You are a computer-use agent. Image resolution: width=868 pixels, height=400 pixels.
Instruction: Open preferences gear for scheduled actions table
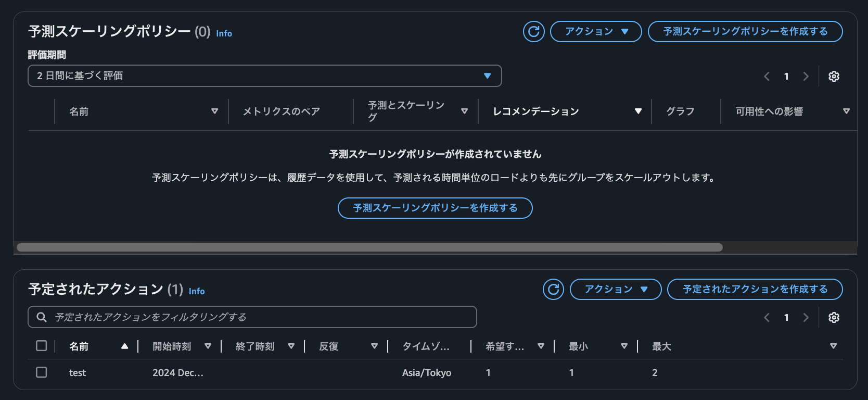tap(834, 317)
